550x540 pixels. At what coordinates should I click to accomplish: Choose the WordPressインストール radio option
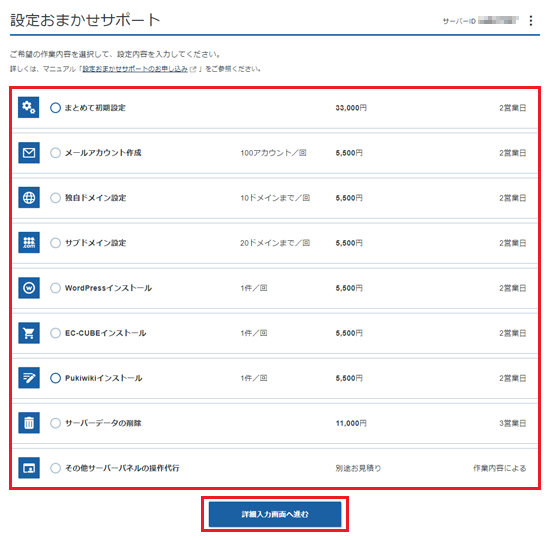pos(55,288)
